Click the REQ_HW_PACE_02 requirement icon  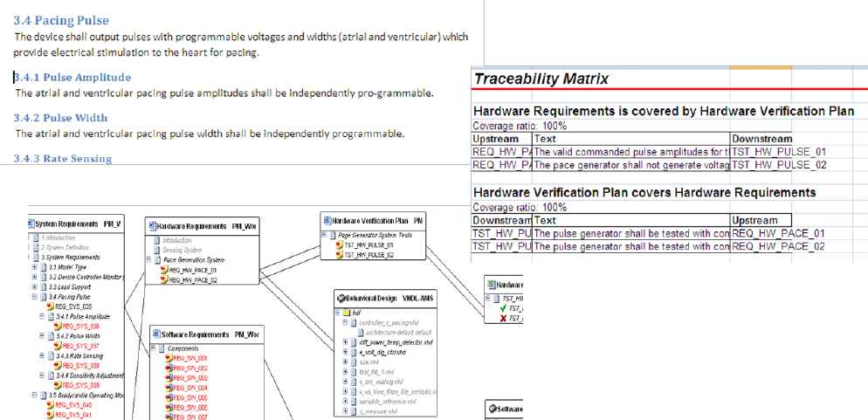(x=164, y=280)
